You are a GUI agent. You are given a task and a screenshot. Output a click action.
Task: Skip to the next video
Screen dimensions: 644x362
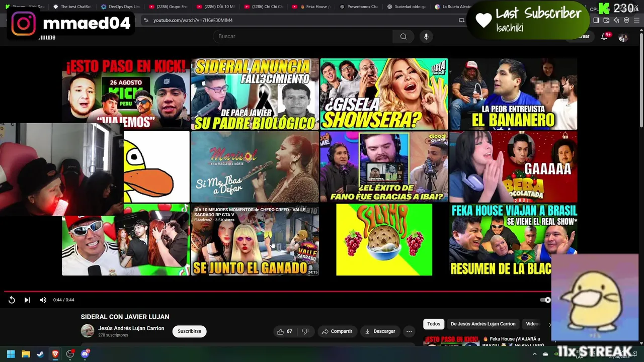click(27, 300)
